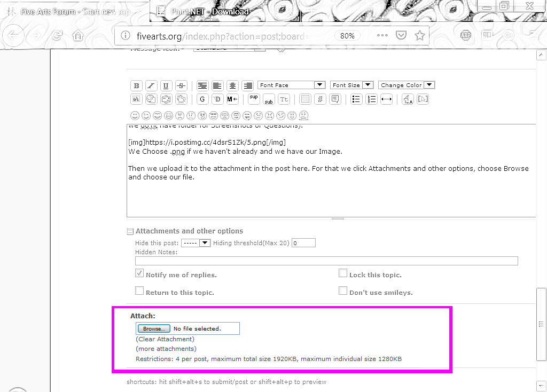Insert the crying smiley at row end
Image resolution: width=547 pixels, height=392 pixels.
(303, 115)
